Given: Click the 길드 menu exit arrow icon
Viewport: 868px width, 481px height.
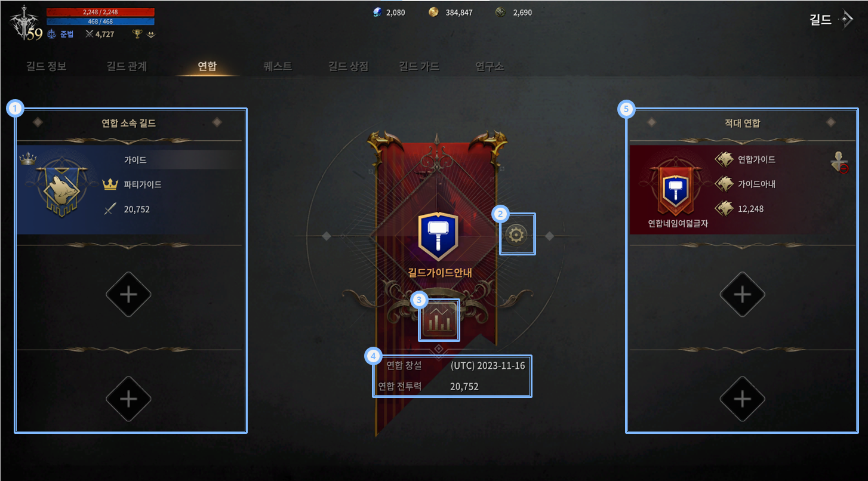Looking at the screenshot, I should (x=845, y=20).
